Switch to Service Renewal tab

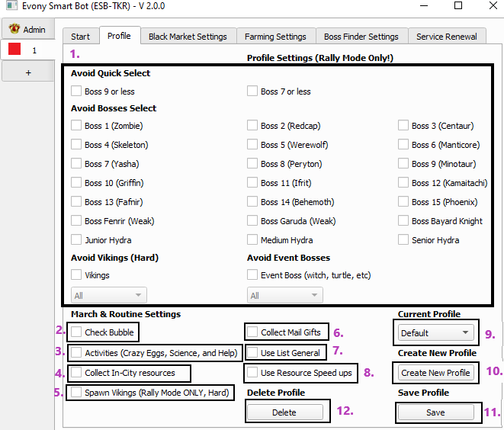click(x=447, y=36)
